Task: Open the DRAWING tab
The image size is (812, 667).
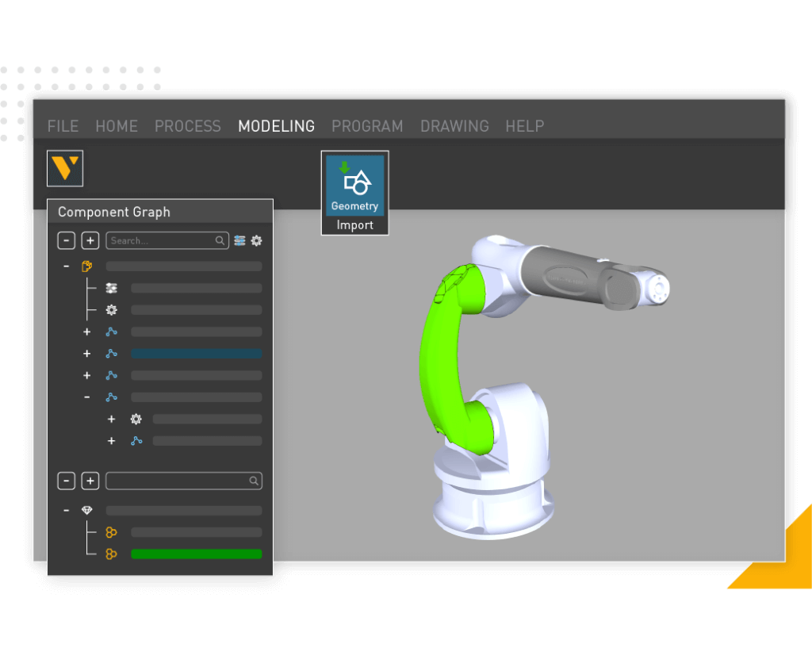Action: (x=454, y=126)
